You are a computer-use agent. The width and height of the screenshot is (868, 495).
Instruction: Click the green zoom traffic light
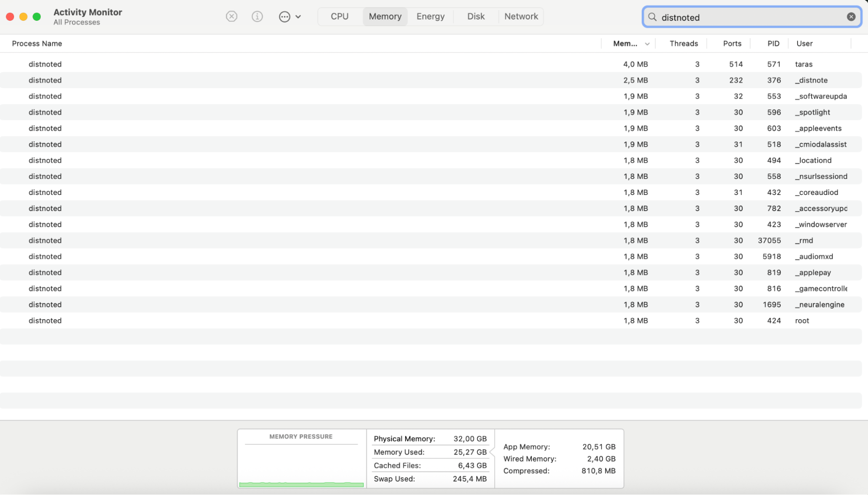pos(37,16)
